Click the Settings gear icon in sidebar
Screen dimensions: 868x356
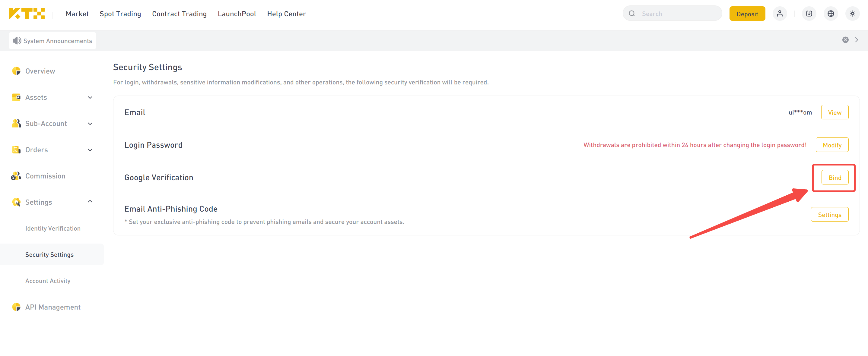pyautogui.click(x=16, y=202)
